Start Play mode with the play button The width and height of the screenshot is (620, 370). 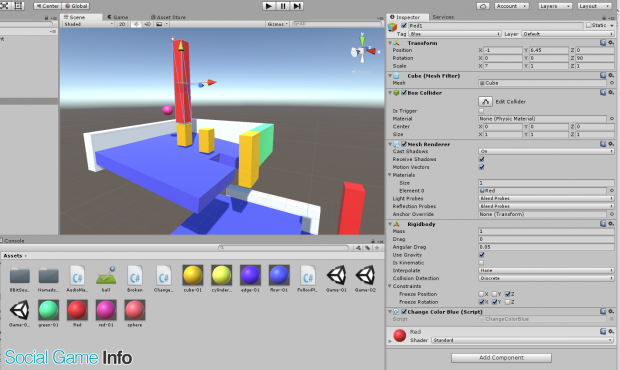[x=269, y=6]
